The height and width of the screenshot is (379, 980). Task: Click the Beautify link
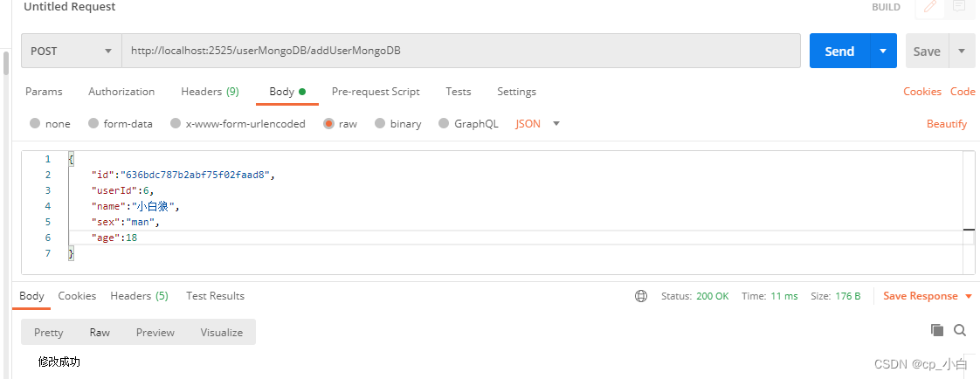946,124
